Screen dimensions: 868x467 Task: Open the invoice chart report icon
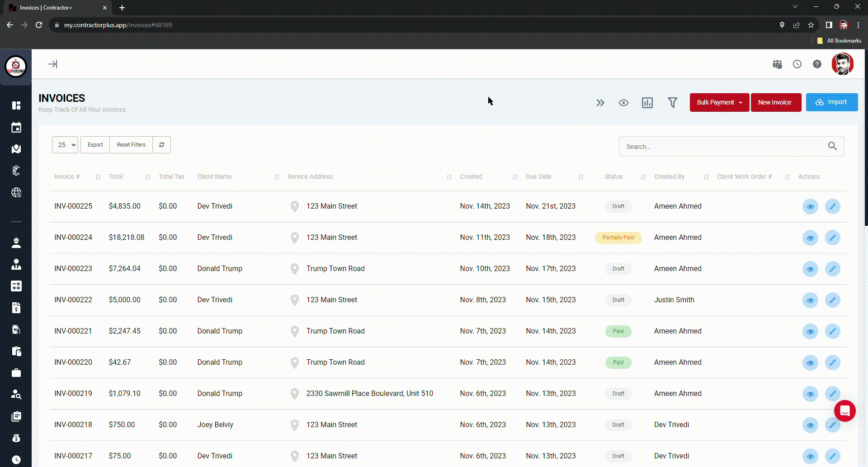coord(647,103)
